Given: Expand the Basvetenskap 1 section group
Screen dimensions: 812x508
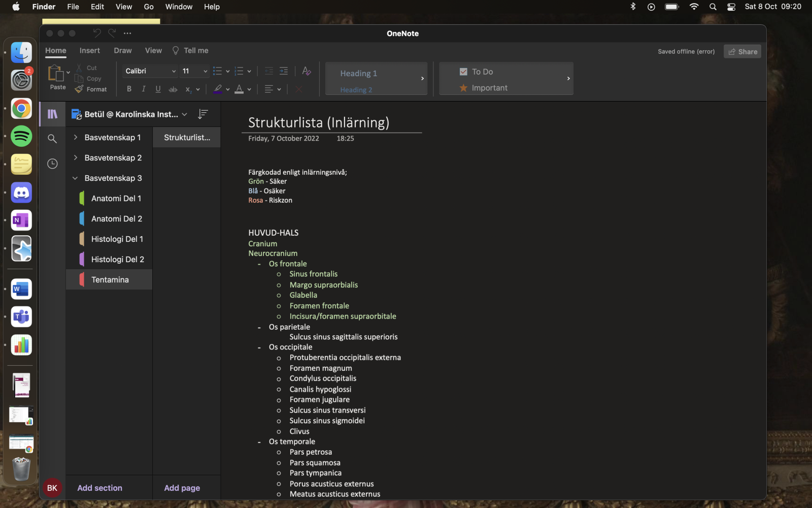Looking at the screenshot, I should click(75, 137).
